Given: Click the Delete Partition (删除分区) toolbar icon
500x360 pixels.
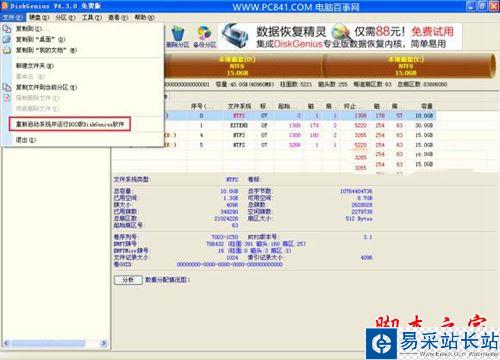Looking at the screenshot, I should coord(177,37).
